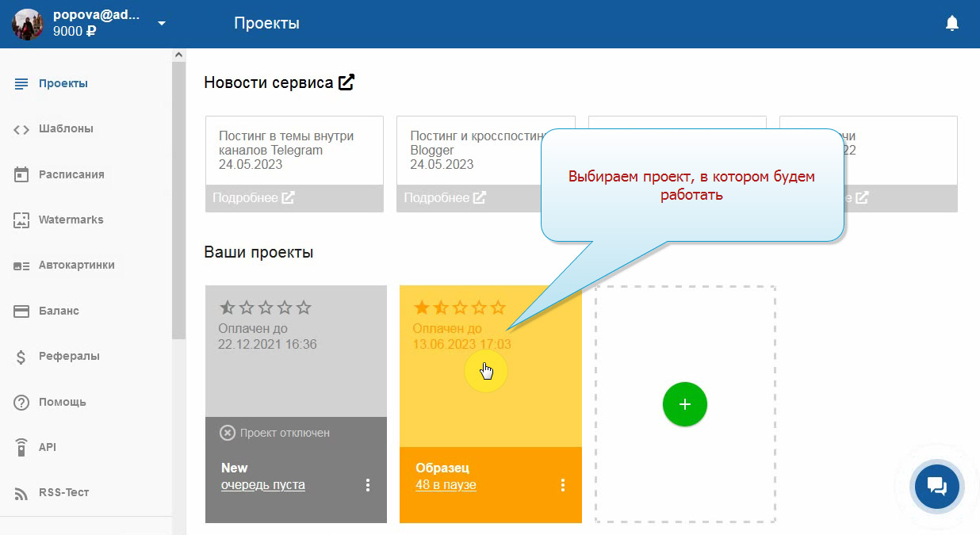Go to RSS-Тест in sidebar

click(63, 492)
